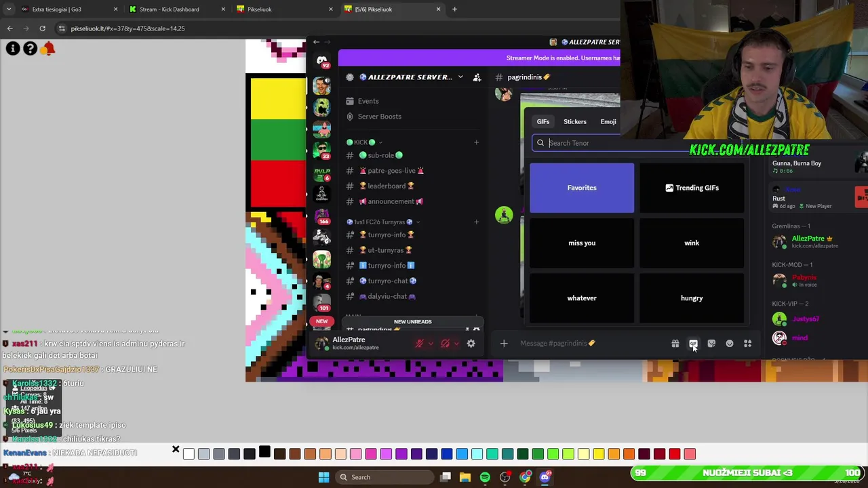Viewport: 868px width, 488px height.
Task: Click the browser address bar URL
Action: coord(128,28)
